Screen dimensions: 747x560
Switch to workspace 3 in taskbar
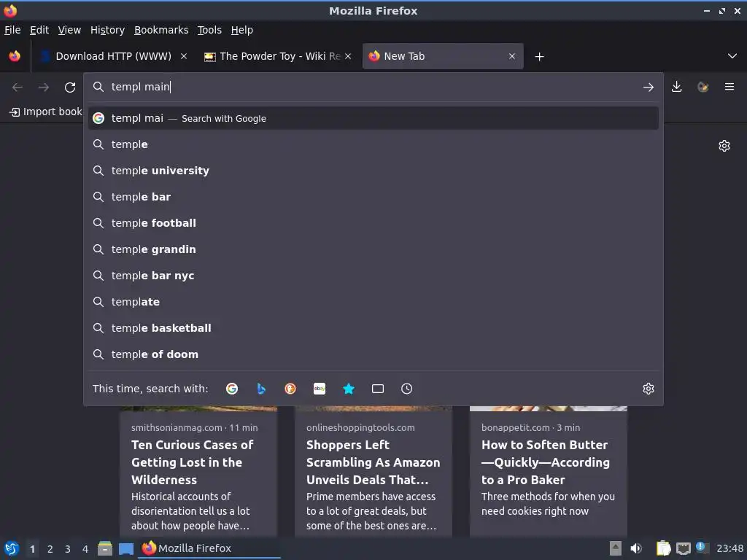(x=68, y=549)
